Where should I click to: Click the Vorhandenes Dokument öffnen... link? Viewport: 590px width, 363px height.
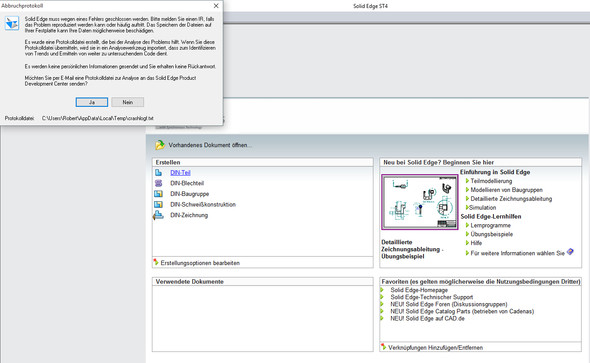point(210,145)
